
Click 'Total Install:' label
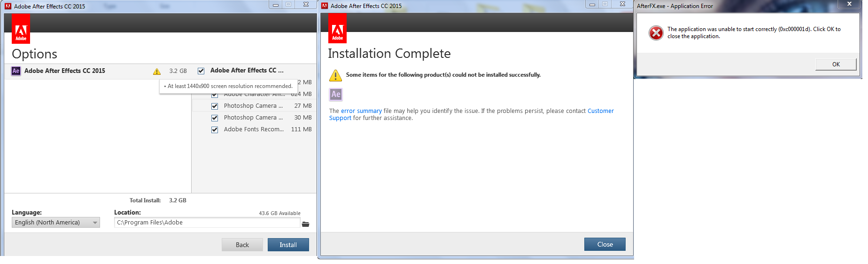tap(145, 200)
